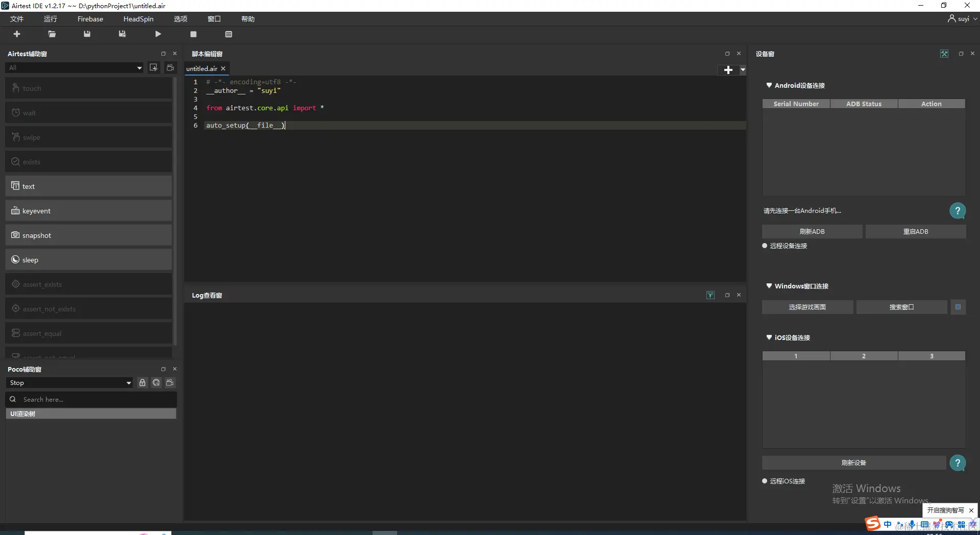Select the UI渲染树 tree header

coord(91,414)
